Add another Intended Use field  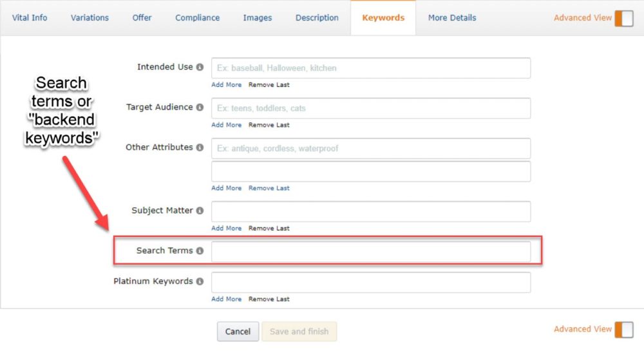coord(226,84)
